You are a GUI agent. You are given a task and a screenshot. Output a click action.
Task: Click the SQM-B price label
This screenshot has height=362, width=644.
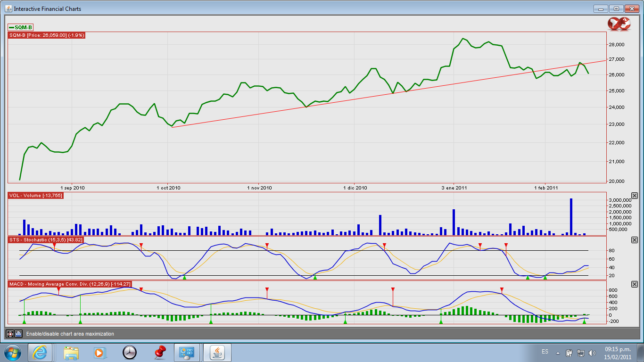pos(47,35)
